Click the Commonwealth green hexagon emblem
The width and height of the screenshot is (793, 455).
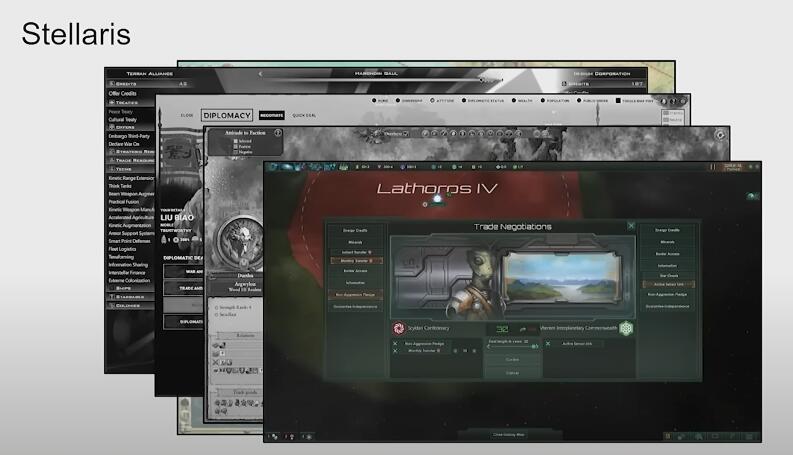tap(627, 329)
